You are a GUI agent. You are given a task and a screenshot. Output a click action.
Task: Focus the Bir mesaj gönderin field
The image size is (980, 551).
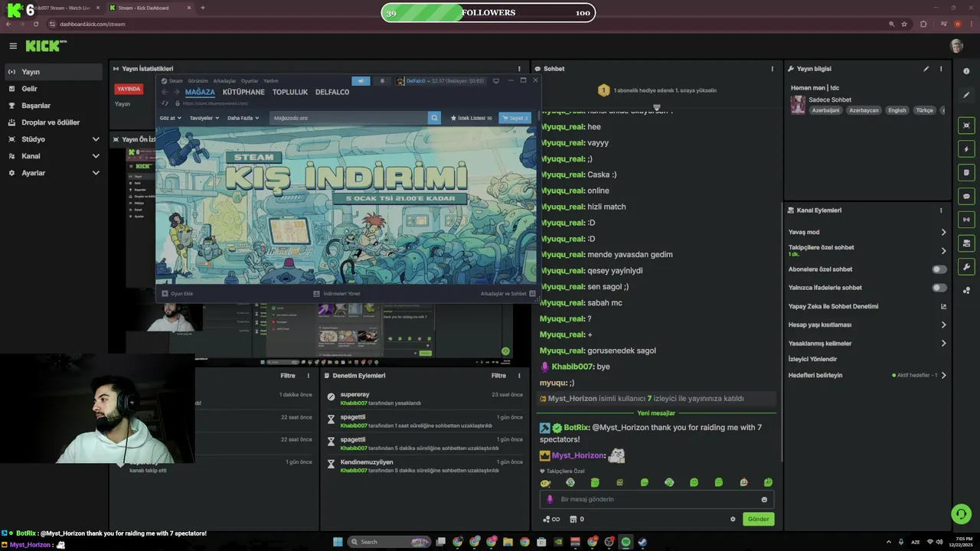coord(657,500)
